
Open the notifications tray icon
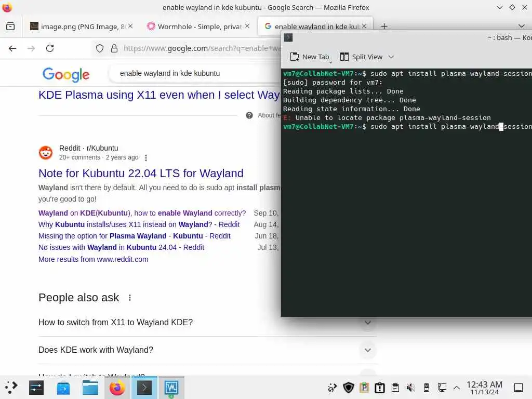tap(380, 388)
